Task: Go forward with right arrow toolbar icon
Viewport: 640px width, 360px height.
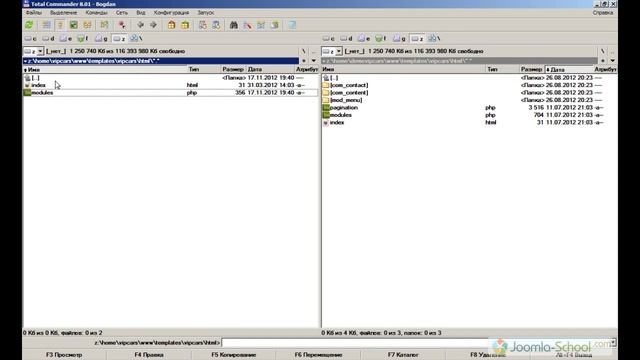Action: pyautogui.click(x=153, y=25)
